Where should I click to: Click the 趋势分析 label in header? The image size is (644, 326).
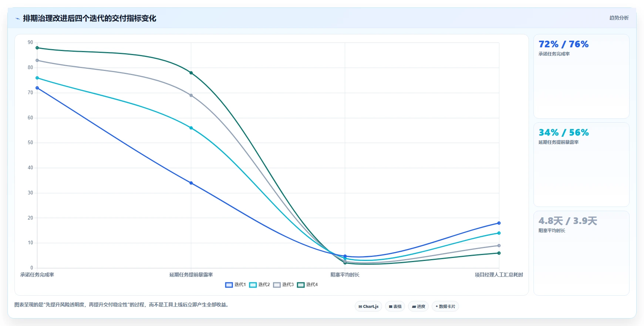pos(619,18)
